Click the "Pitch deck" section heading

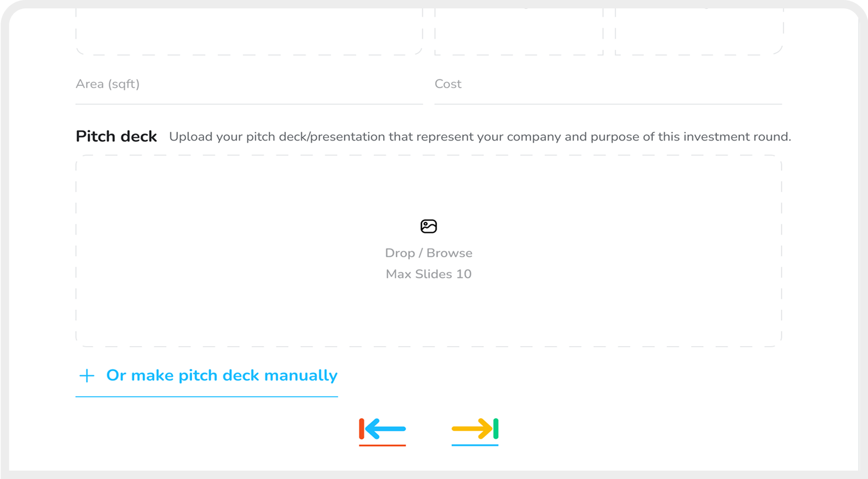click(x=116, y=137)
